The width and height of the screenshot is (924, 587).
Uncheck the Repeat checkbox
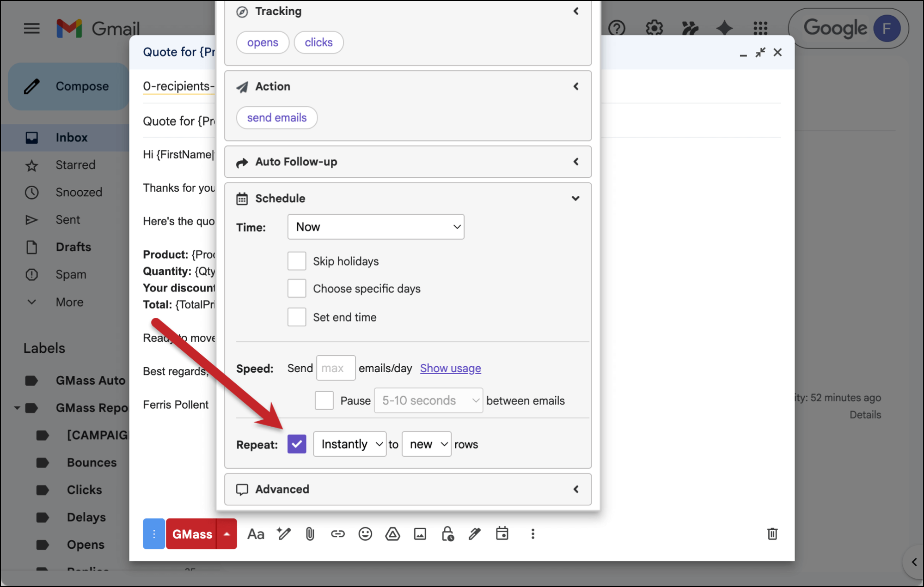click(297, 444)
